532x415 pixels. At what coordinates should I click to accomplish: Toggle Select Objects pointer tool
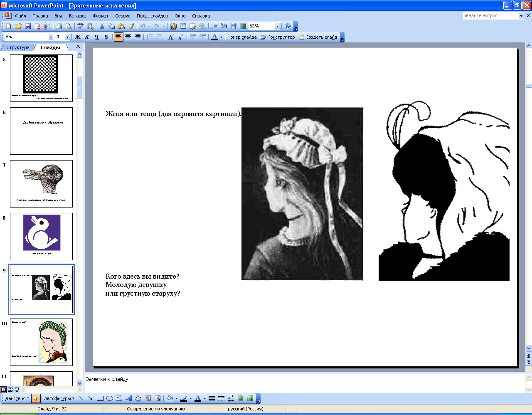pos(35,398)
